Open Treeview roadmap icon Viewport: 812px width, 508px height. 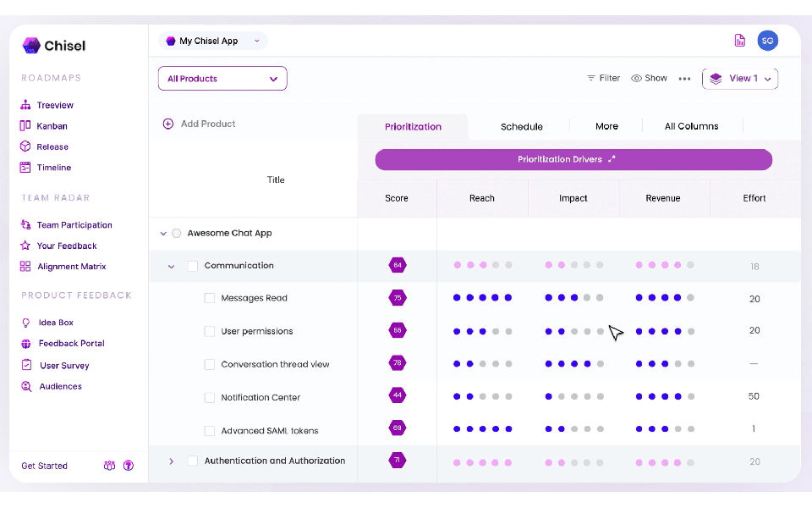click(25, 105)
